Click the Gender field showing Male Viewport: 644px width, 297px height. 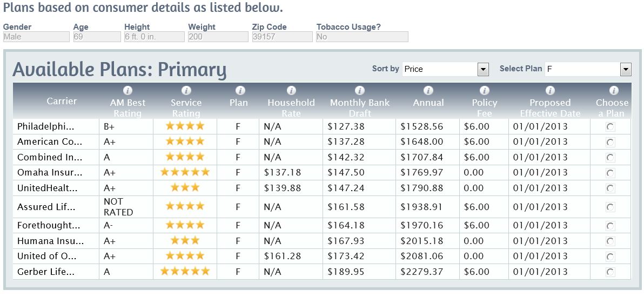coord(36,37)
